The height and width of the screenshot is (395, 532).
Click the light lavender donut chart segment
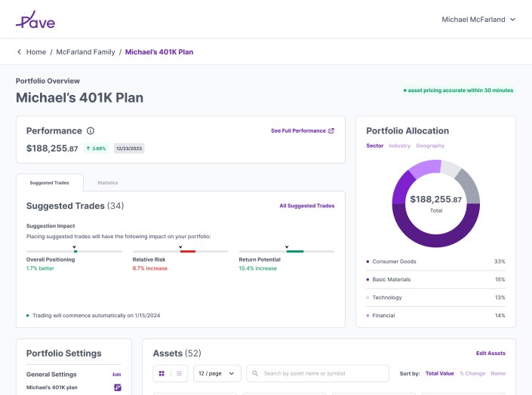(426, 168)
